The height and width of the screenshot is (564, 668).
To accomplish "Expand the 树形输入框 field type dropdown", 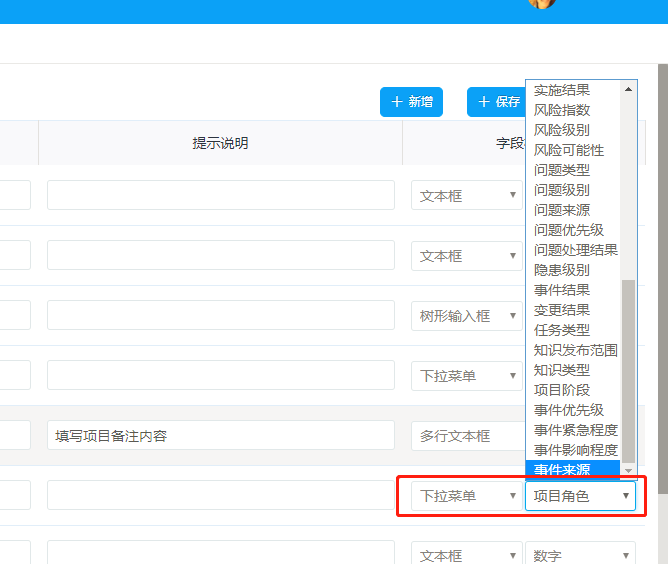I will (x=466, y=316).
